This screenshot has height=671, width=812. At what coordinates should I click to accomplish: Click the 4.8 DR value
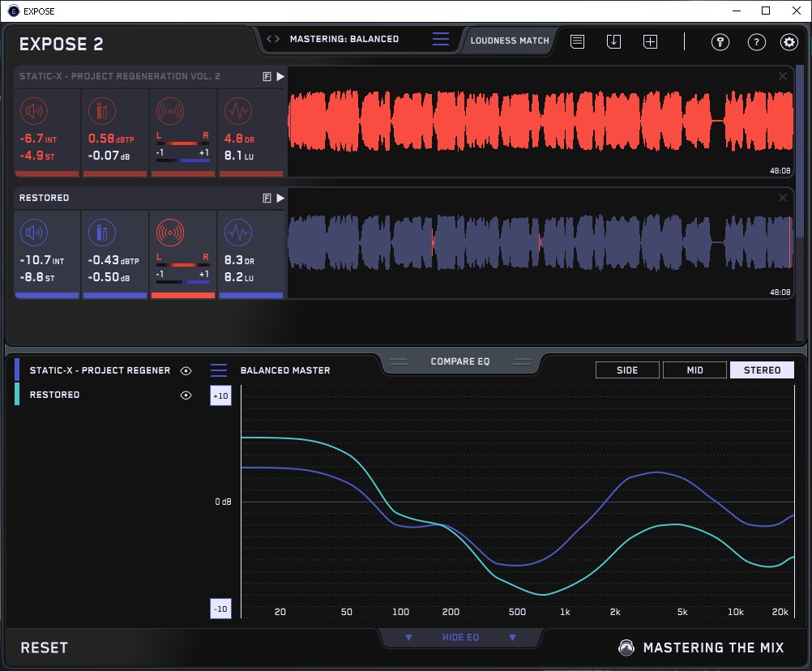click(239, 139)
